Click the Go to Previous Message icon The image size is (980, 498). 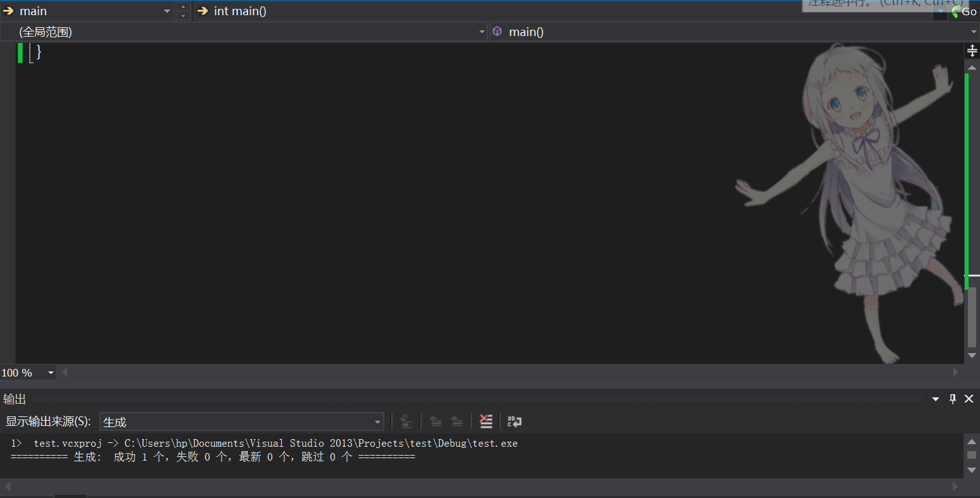(x=436, y=421)
